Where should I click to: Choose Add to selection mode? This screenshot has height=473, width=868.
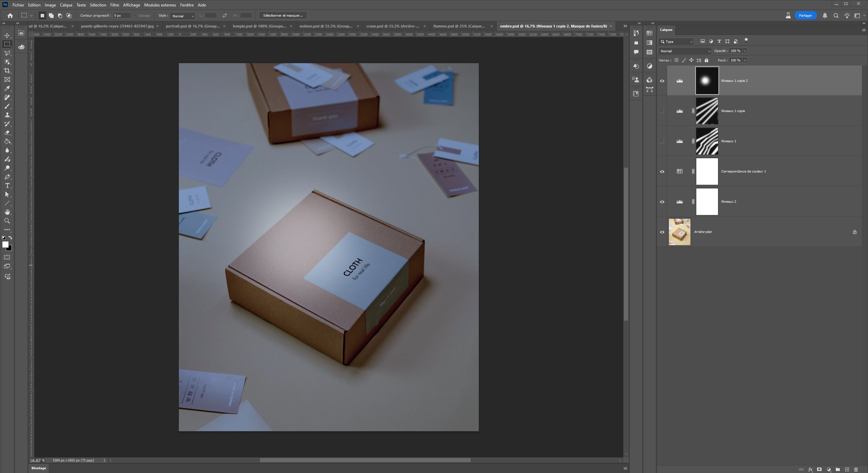pos(51,15)
